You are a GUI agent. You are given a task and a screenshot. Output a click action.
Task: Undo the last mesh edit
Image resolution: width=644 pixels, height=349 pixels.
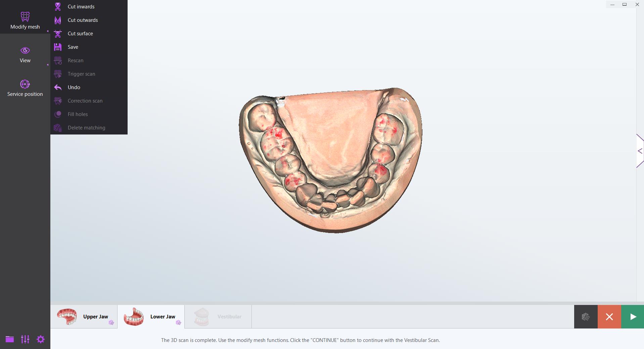(74, 87)
